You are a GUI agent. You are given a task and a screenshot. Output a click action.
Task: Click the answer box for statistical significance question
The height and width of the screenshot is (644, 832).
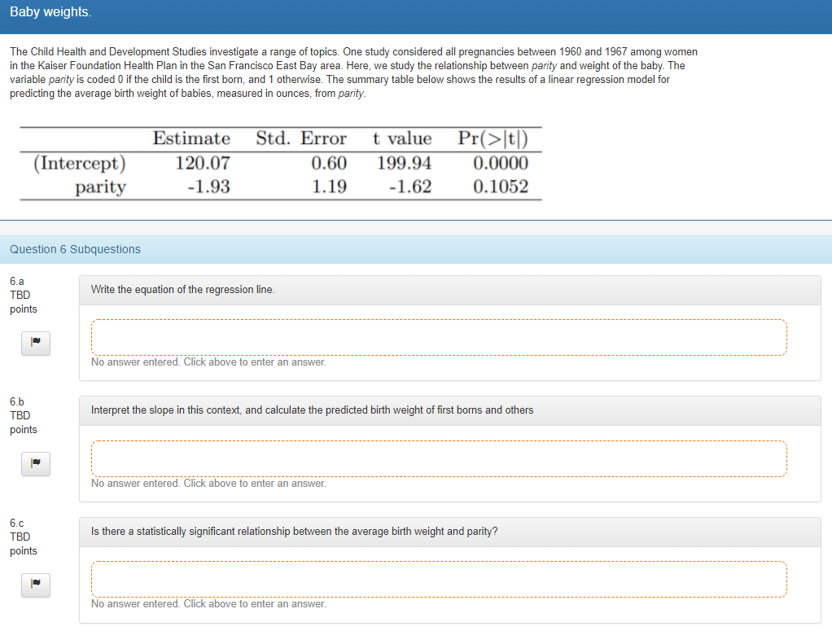coord(439,580)
